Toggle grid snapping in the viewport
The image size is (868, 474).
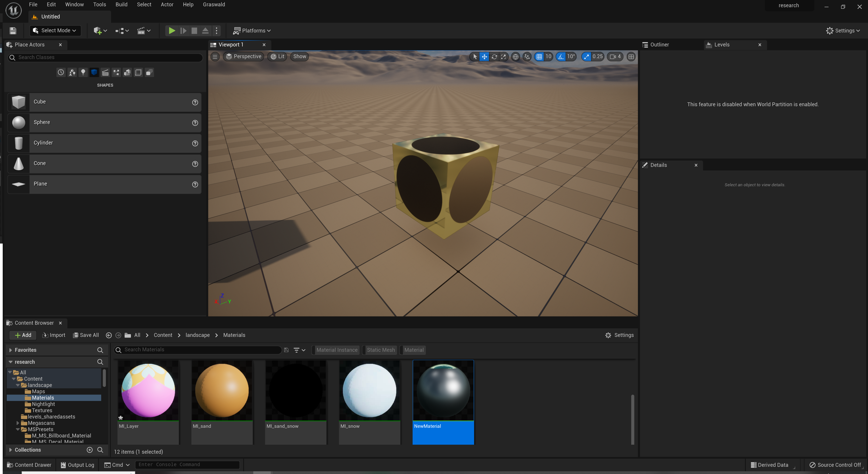click(x=539, y=57)
